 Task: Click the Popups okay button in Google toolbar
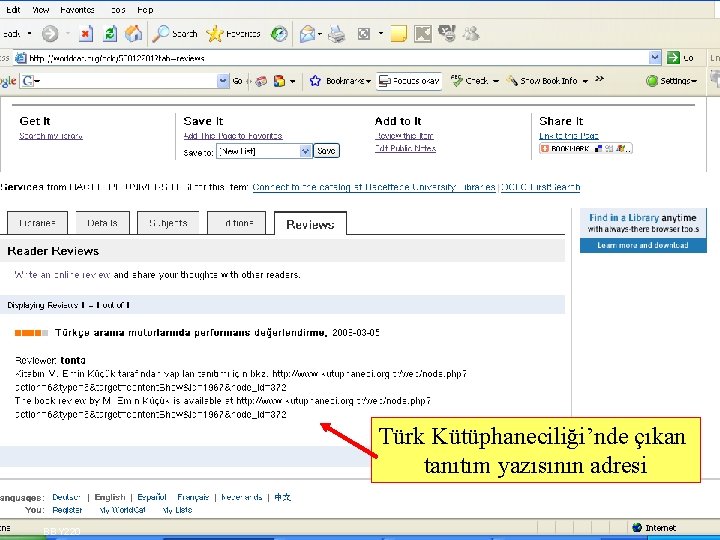[409, 81]
